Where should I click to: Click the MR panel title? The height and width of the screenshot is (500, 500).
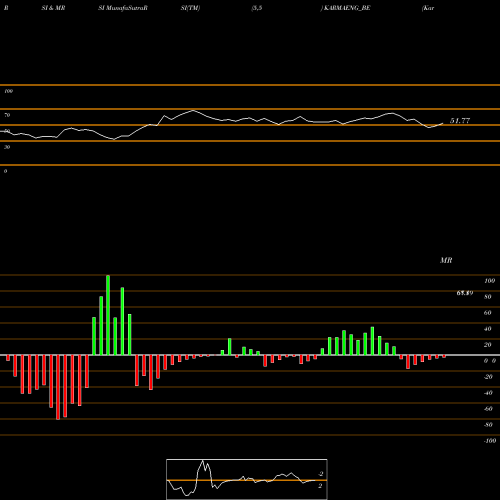pyautogui.click(x=446, y=260)
